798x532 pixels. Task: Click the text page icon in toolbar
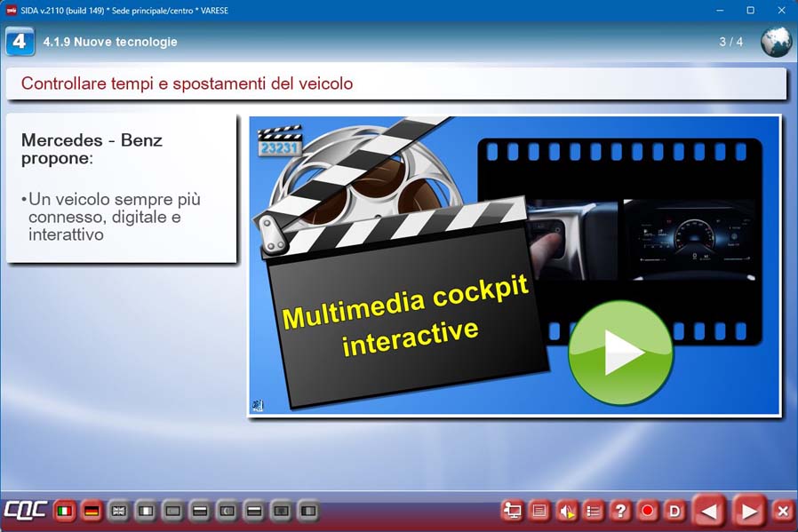tap(539, 511)
